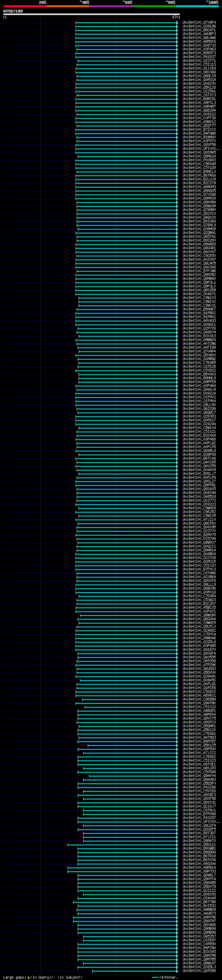Click hit UniRef100_Q9AR14
The height and width of the screenshot is (980, 222).
click(199, 550)
